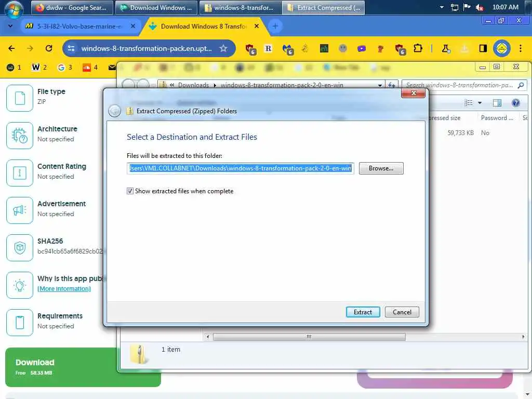Click the network tray icon
The height and width of the screenshot is (399, 532).
[x=455, y=7]
